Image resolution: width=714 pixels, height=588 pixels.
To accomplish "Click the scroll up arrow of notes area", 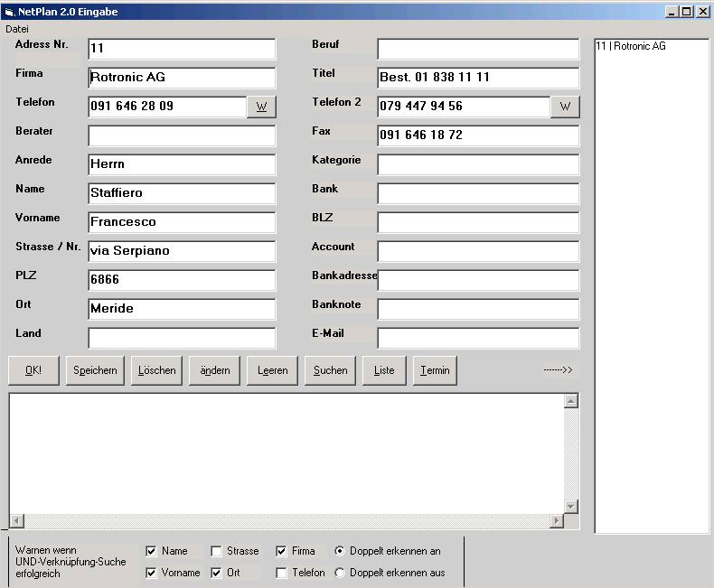I will coord(571,401).
